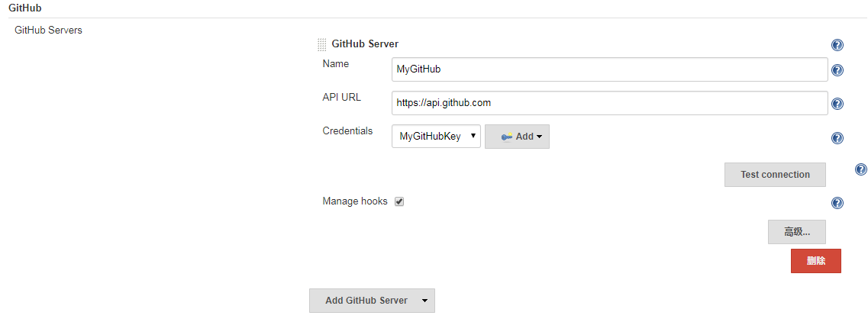Expand the Add GitHub Server dropdown arrow
This screenshot has height=322, width=868.
(424, 301)
